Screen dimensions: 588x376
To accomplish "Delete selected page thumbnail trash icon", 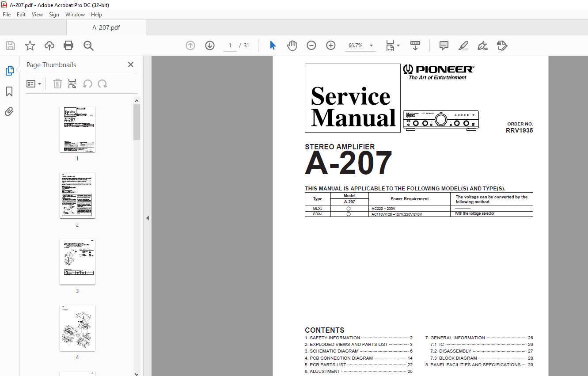I will pyautogui.click(x=57, y=84).
